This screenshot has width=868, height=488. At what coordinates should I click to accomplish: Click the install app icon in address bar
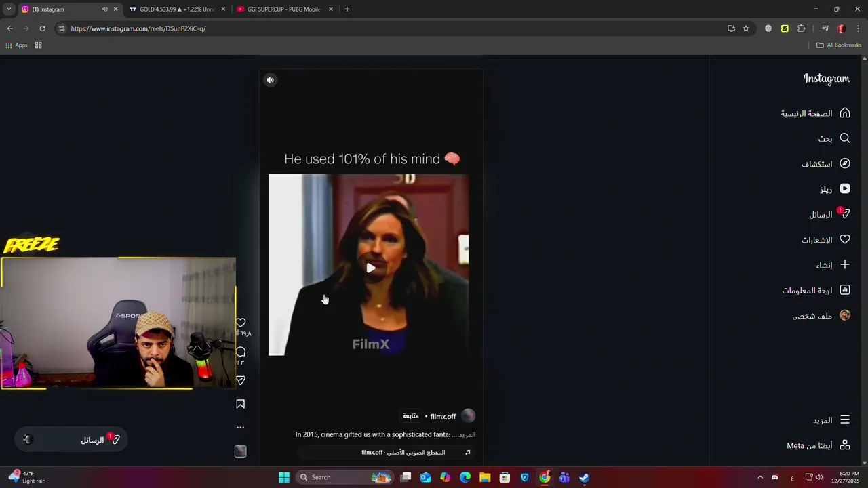point(731,28)
